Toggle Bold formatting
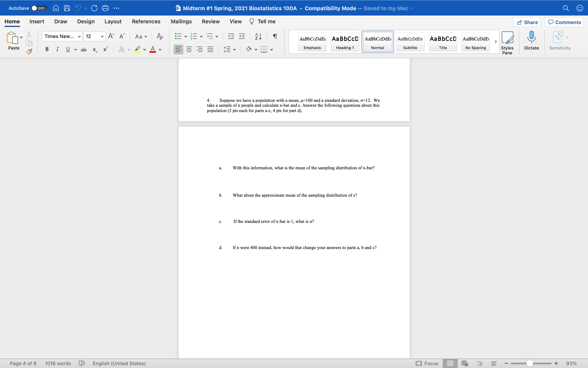Viewport: 588px width, 368px height. tap(47, 49)
